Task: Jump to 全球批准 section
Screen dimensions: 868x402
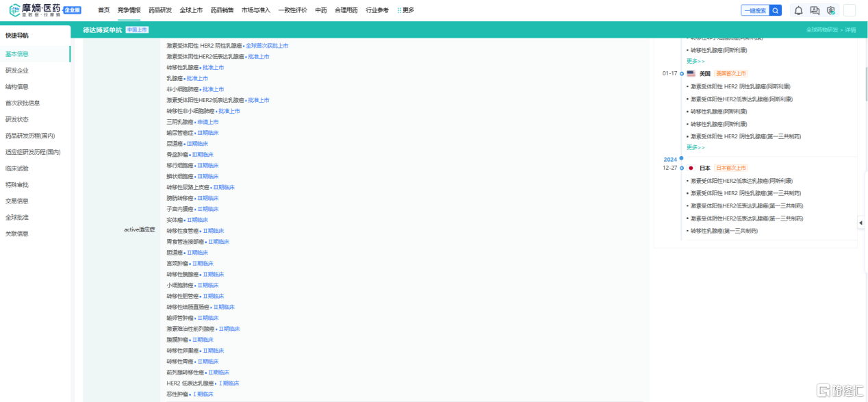Action: (x=17, y=217)
